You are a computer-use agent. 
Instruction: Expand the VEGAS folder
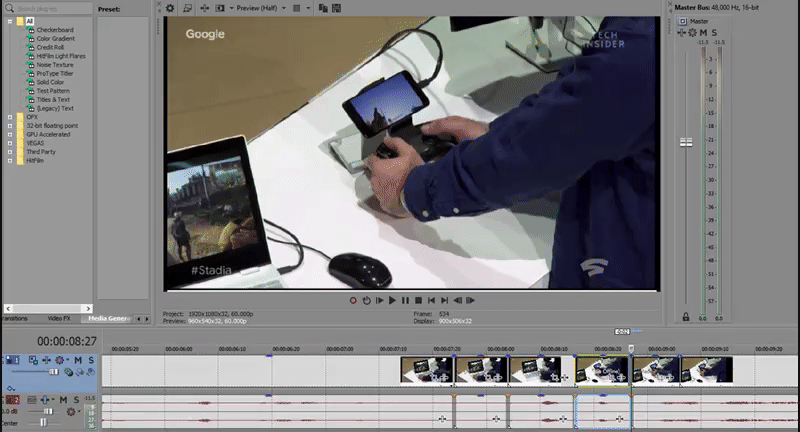[x=10, y=143]
